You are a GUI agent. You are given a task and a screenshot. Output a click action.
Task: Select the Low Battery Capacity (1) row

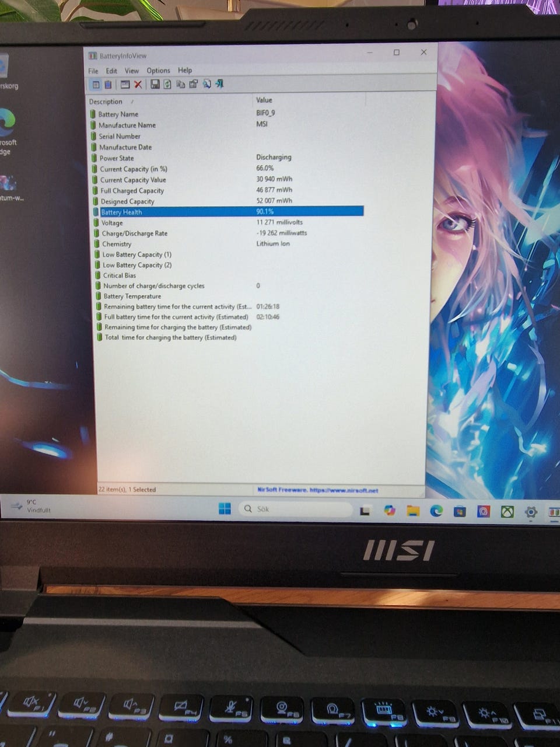[x=229, y=254]
